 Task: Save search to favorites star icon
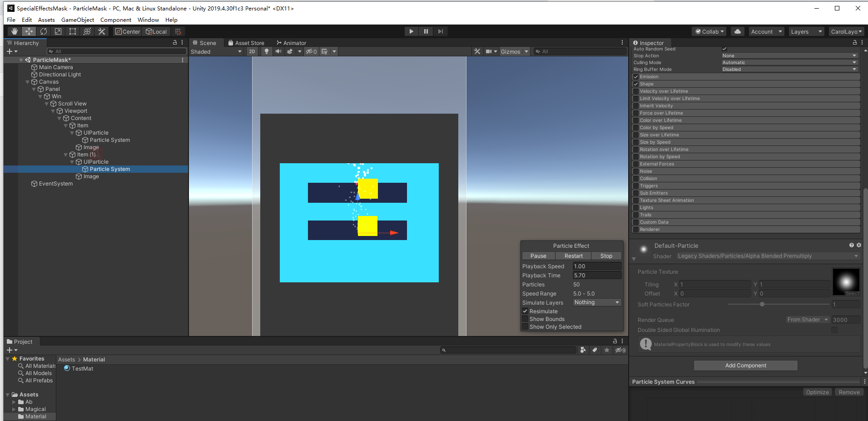point(607,350)
